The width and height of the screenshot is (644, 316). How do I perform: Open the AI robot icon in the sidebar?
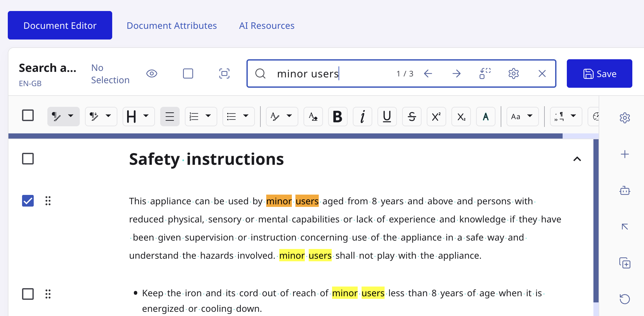point(625,190)
